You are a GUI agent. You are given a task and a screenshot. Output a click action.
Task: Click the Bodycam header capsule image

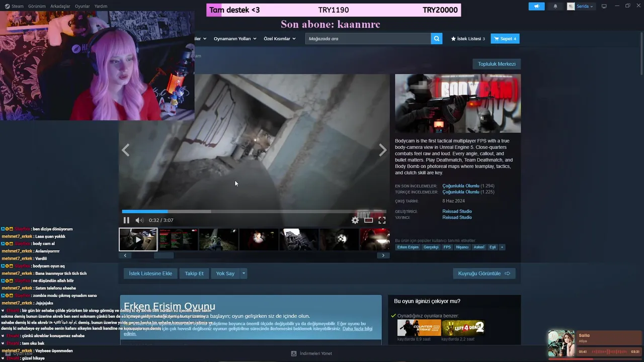[x=458, y=104]
